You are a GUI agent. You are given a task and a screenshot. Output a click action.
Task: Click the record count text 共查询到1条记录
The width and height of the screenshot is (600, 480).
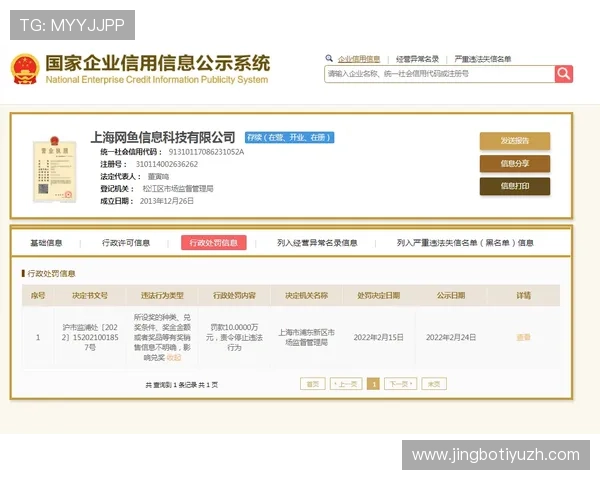pyautogui.click(x=181, y=385)
